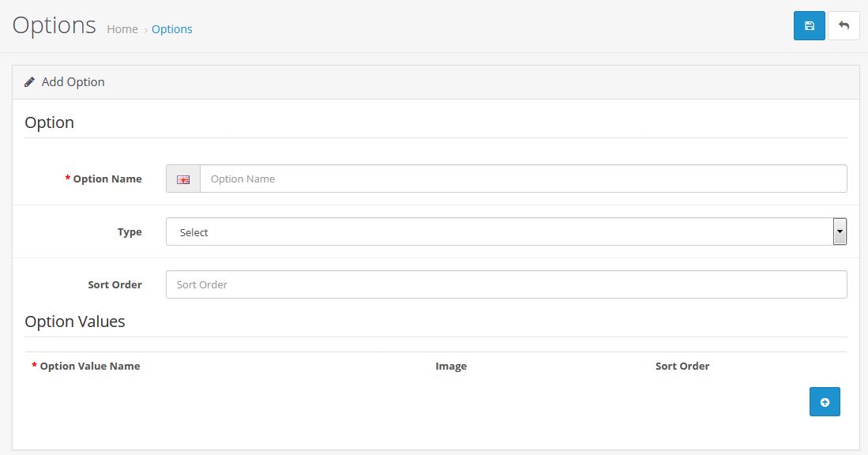Click the blue save floppy-disk icon
868x455 pixels.
pyautogui.click(x=809, y=25)
